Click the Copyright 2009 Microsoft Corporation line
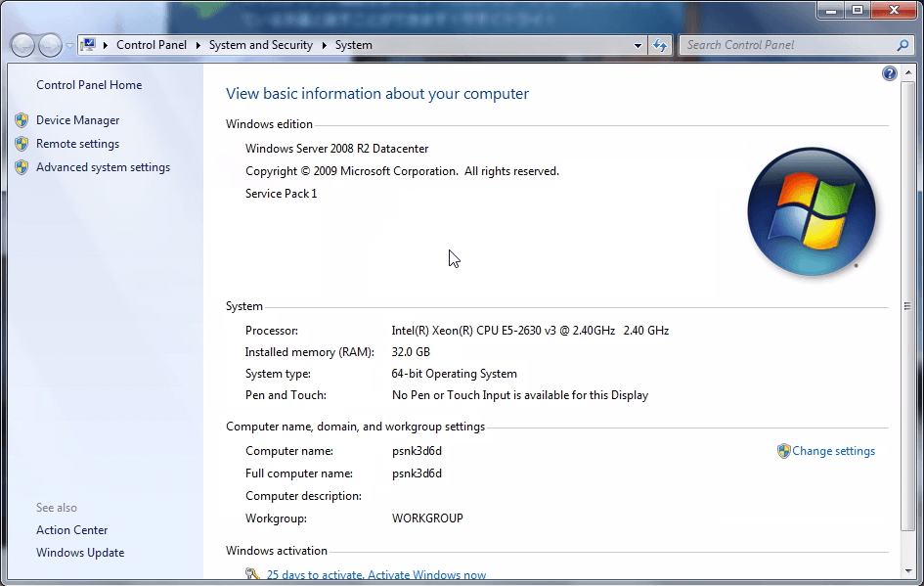Viewport: 924px width, 586px height. [402, 171]
